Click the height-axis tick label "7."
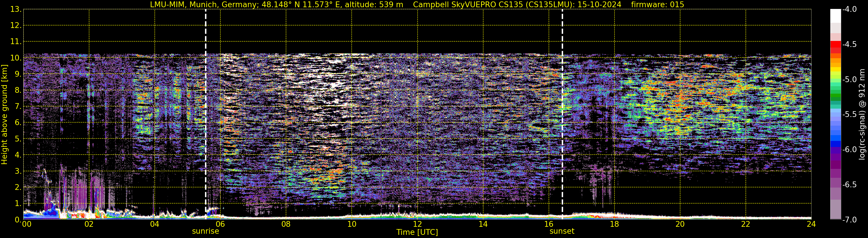868x238 pixels. click(18, 107)
